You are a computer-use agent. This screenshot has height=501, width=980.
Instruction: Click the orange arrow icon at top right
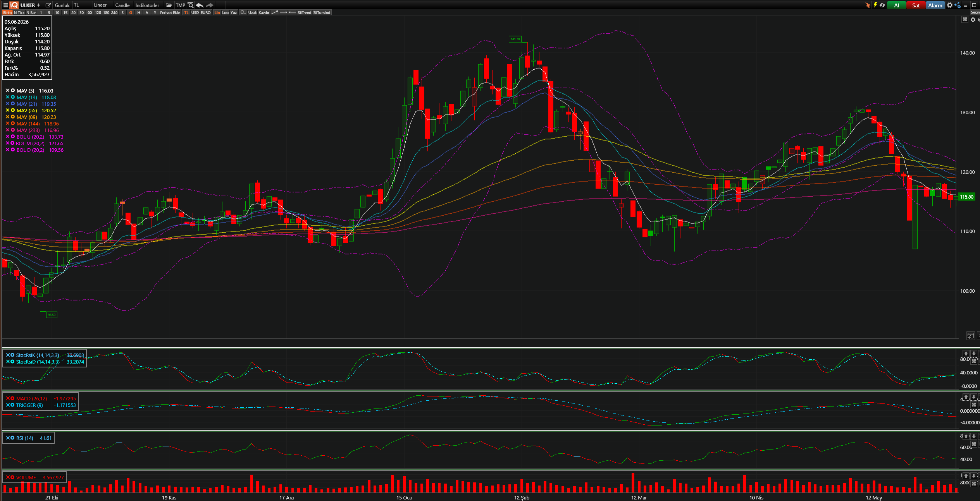tap(868, 5)
